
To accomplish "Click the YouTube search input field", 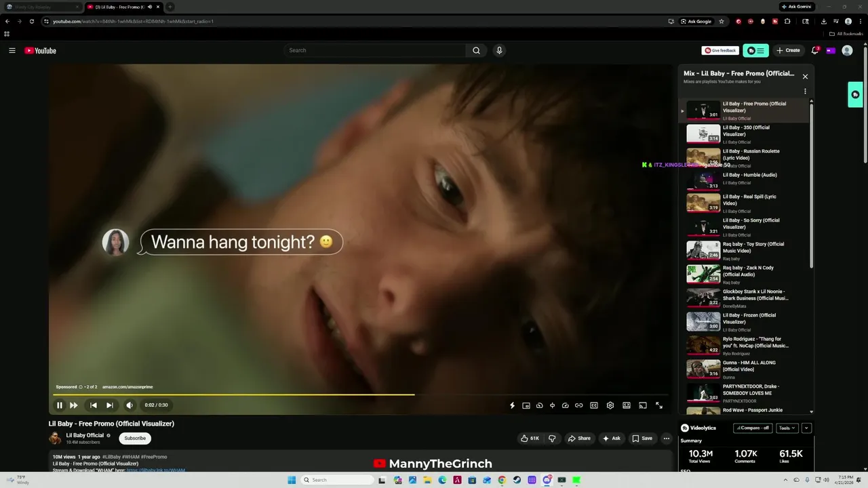I will click(x=374, y=50).
